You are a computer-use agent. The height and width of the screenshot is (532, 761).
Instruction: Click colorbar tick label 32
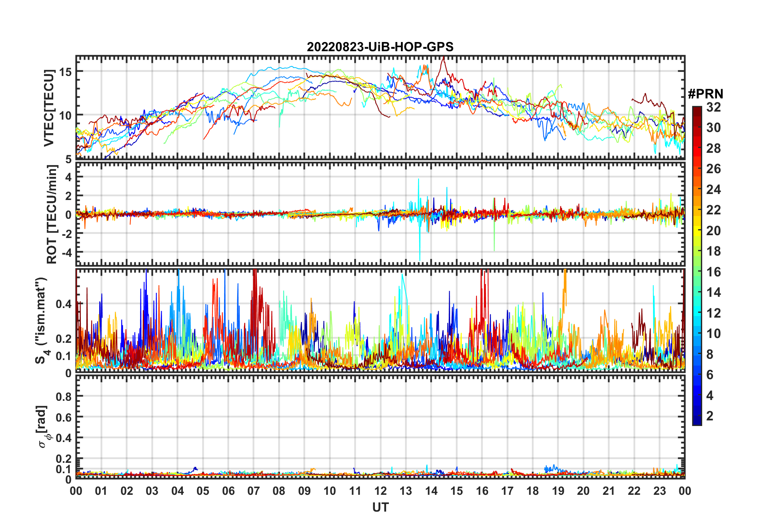tap(713, 107)
